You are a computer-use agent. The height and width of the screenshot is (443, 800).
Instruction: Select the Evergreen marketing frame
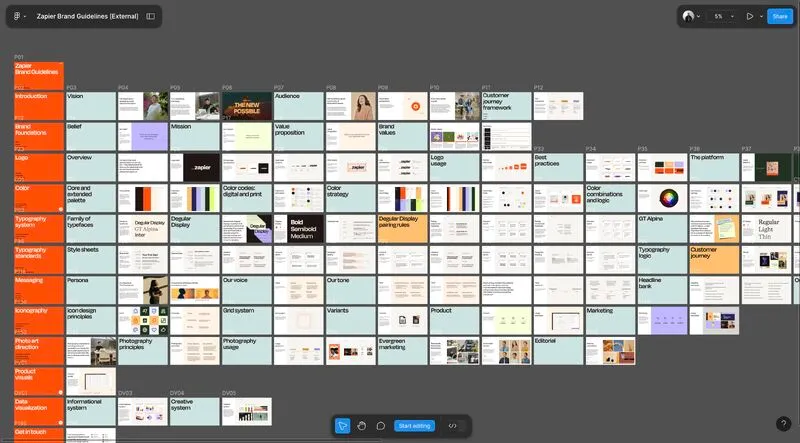pyautogui.click(x=402, y=351)
